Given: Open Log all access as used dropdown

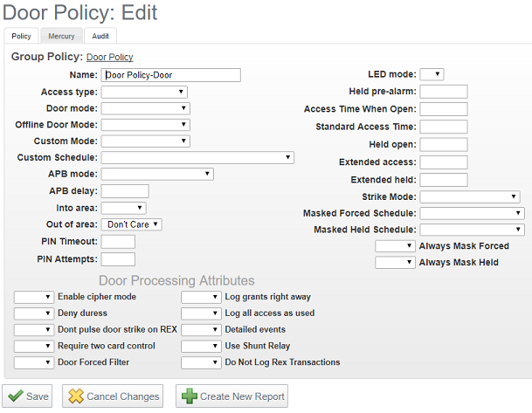Looking at the screenshot, I should click(201, 313).
